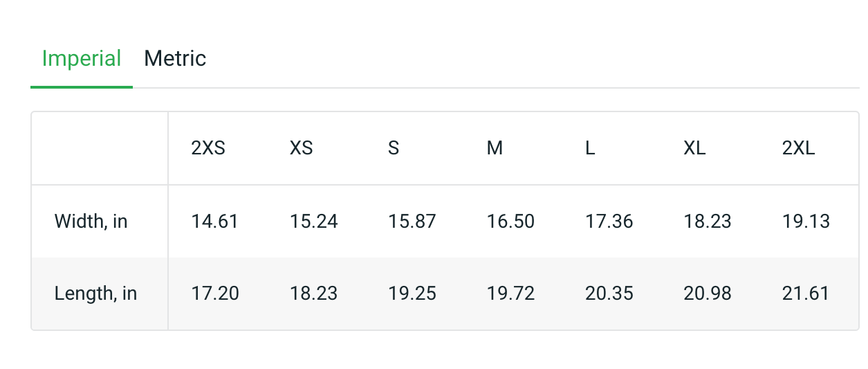Select the 20.98 length value for XL
Viewport: 868px width, 369px height.
click(708, 294)
